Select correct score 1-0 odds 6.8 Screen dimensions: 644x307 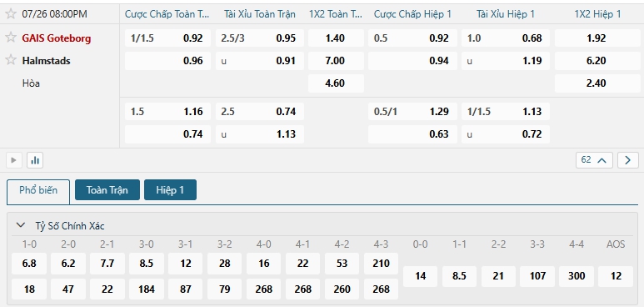[29, 264]
